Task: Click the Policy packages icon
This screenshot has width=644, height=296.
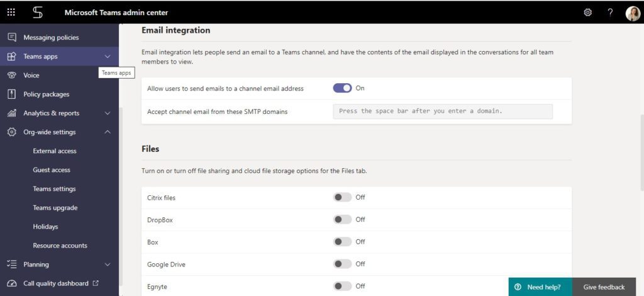Action: pyautogui.click(x=12, y=94)
